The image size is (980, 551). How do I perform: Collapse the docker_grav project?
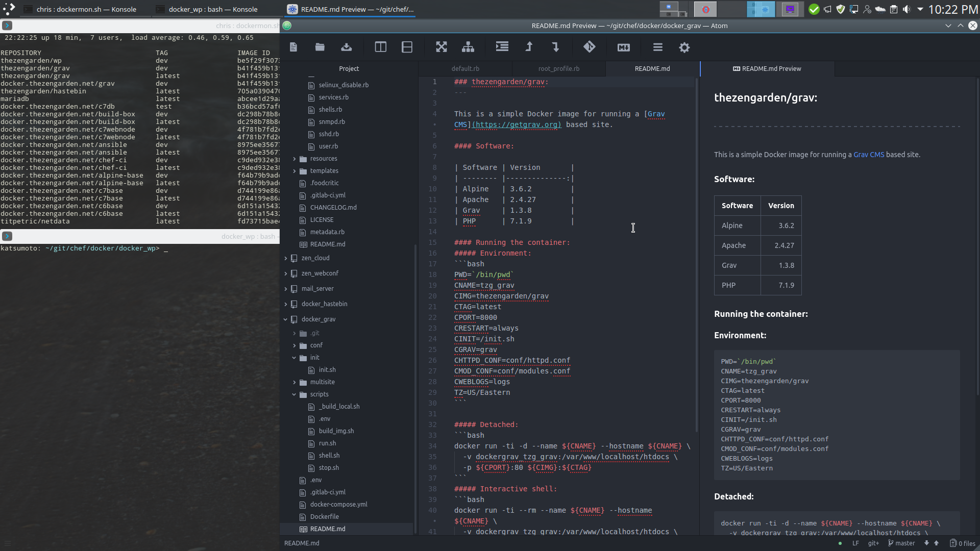pyautogui.click(x=318, y=319)
